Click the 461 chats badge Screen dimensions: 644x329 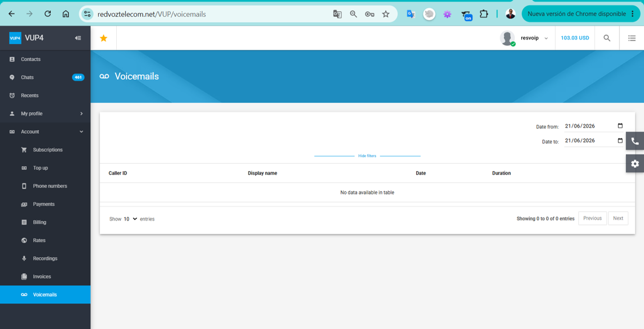coord(78,77)
